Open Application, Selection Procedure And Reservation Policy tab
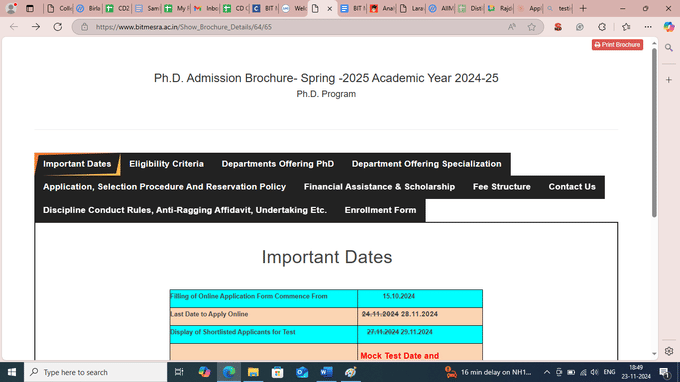The width and height of the screenshot is (680, 382). pos(164,187)
